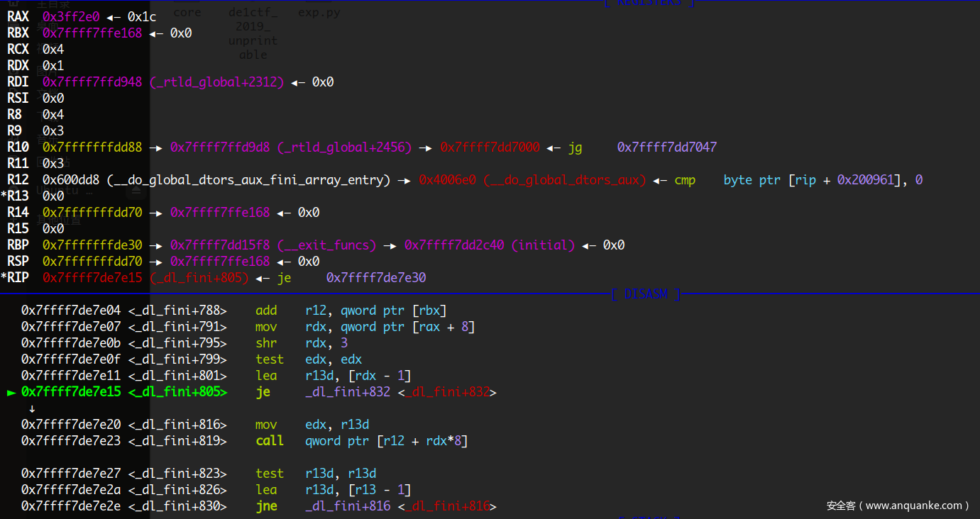Screen dimensions: 980x519
Task: Select RAX value 0x3ff2e0
Action: (71, 16)
